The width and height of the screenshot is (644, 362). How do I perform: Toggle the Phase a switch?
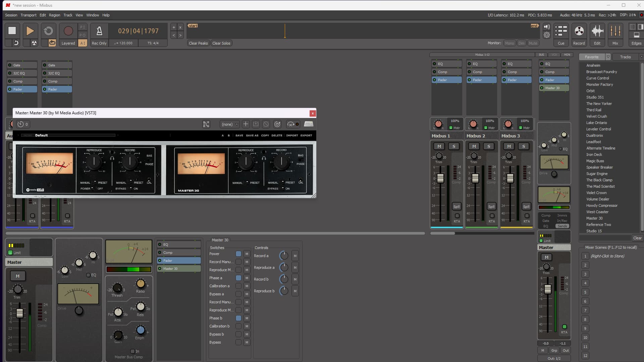point(238,278)
